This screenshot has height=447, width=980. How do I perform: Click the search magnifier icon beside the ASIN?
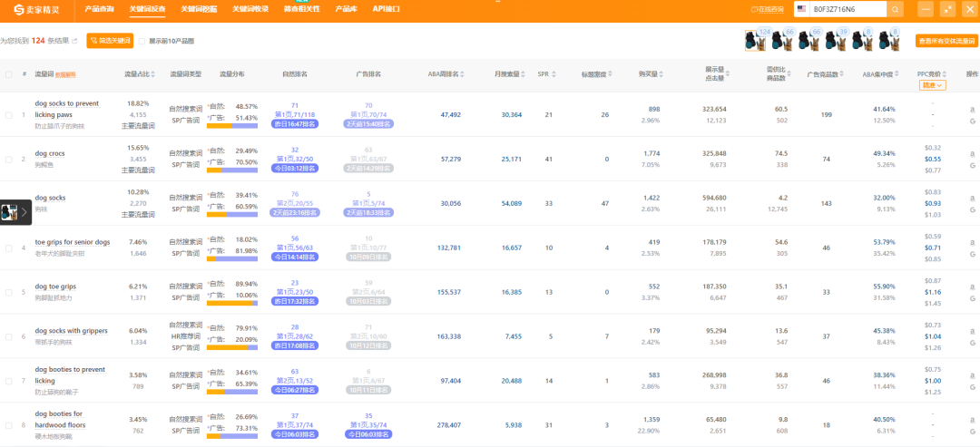coord(895,9)
